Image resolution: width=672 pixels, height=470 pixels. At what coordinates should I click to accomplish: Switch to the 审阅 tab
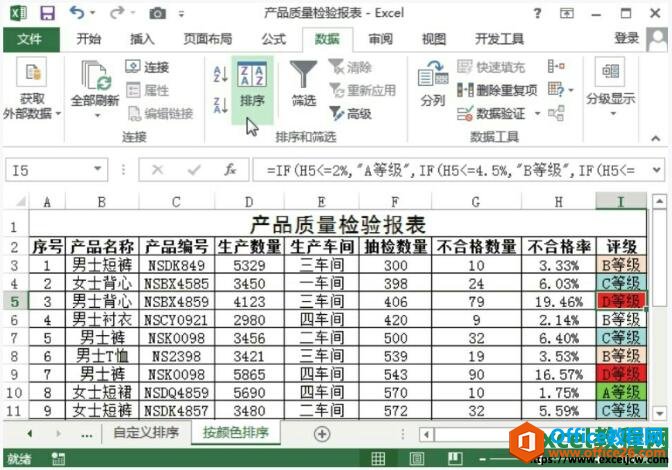(x=381, y=39)
